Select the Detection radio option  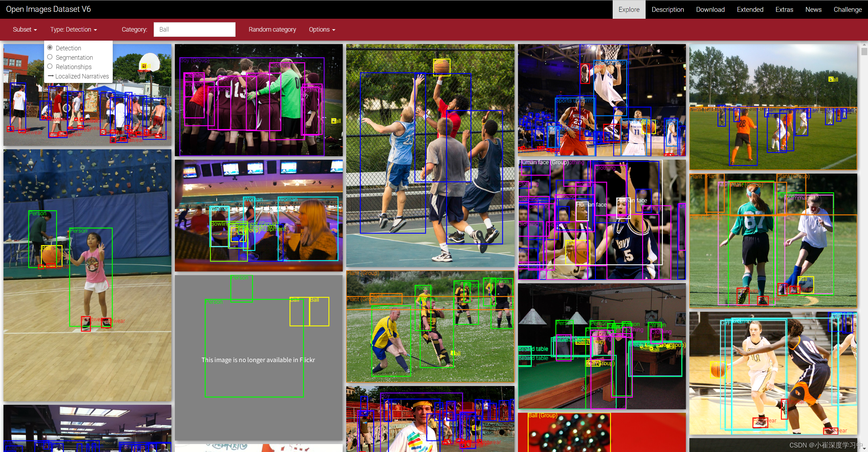pyautogui.click(x=50, y=48)
